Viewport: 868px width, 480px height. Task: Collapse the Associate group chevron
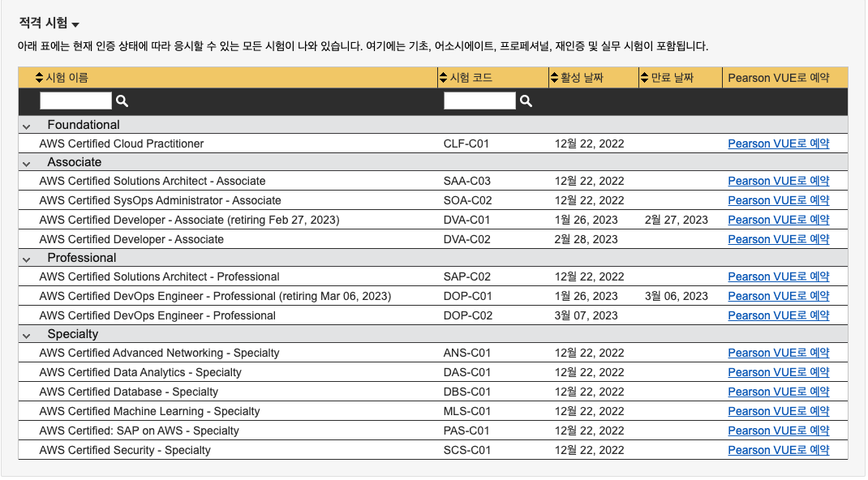tap(26, 164)
